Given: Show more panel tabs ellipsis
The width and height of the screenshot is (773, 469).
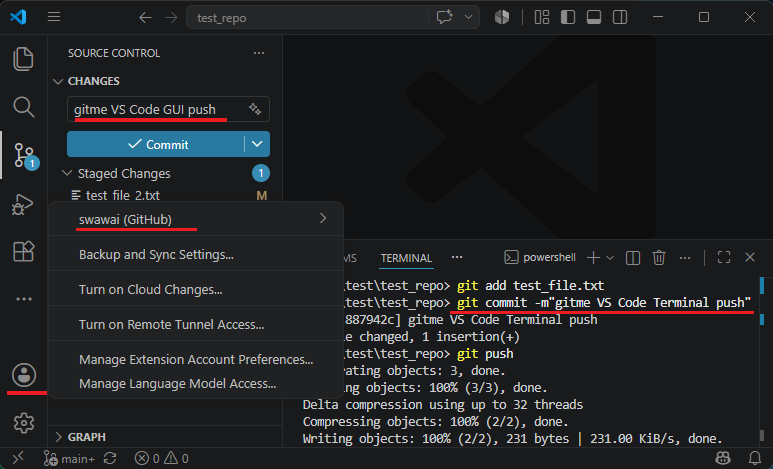Looking at the screenshot, I should [x=457, y=257].
